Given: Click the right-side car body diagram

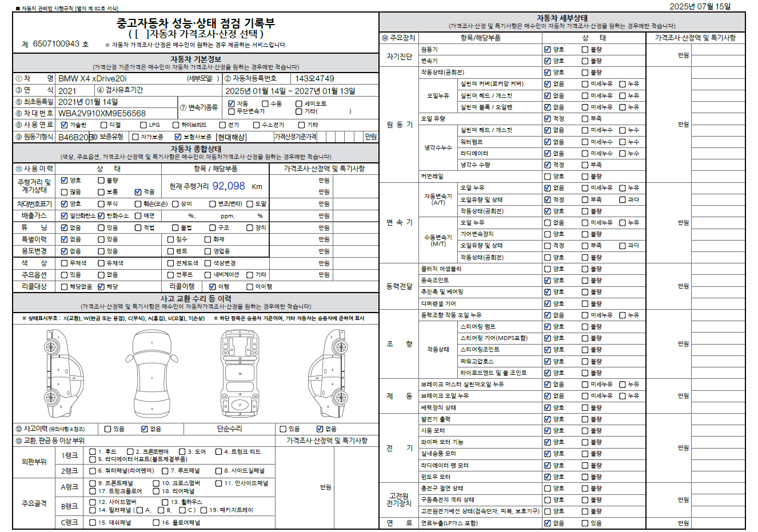Looking at the screenshot, I should point(328,375).
